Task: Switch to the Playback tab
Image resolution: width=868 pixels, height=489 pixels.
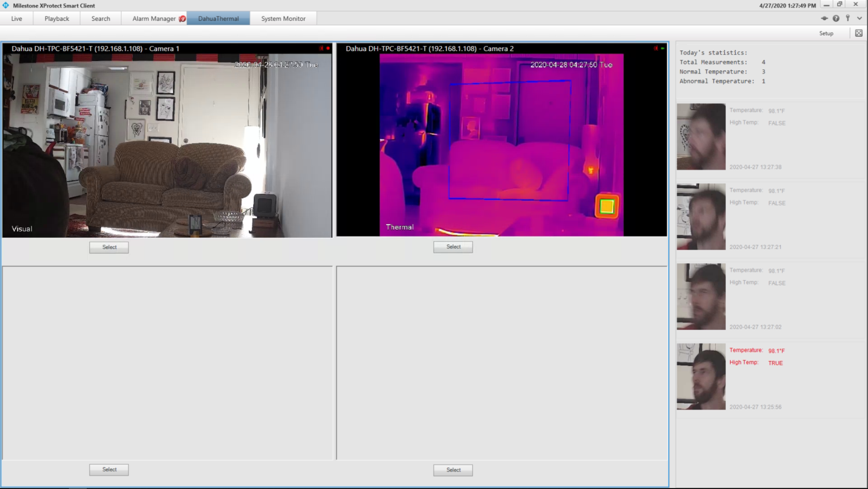Action: (57, 19)
